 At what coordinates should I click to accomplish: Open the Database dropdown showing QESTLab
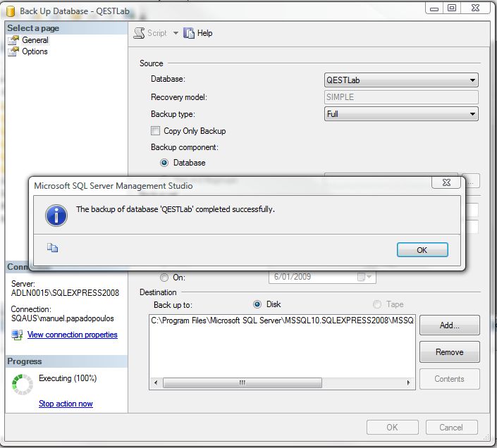pyautogui.click(x=400, y=80)
